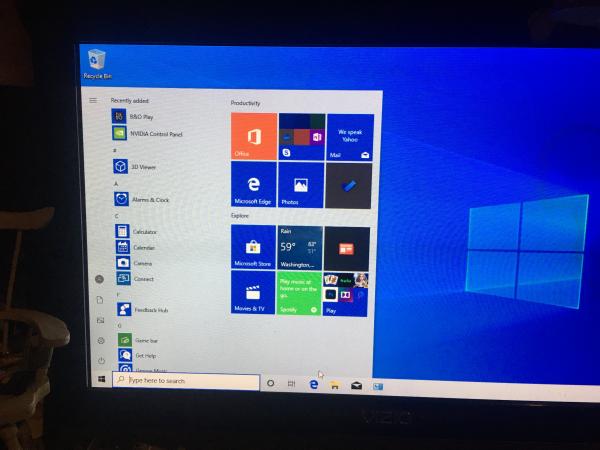Open Mail from the taskbar
The height and width of the screenshot is (450, 600).
pos(356,386)
